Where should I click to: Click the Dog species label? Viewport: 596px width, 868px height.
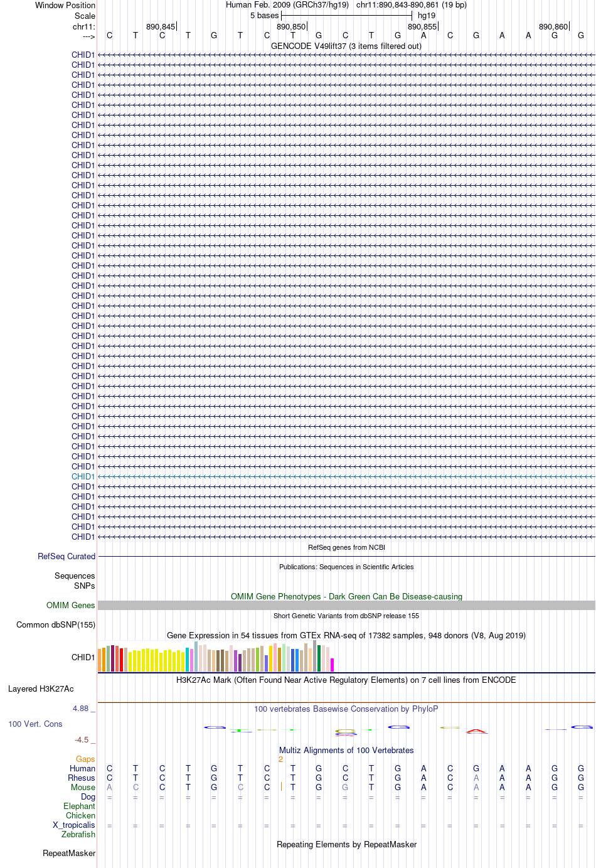click(x=88, y=796)
